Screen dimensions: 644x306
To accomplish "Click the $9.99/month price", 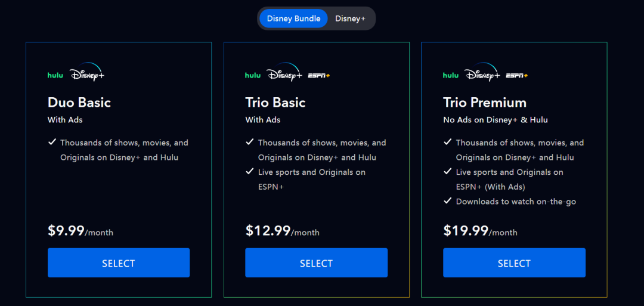I will pos(80,231).
